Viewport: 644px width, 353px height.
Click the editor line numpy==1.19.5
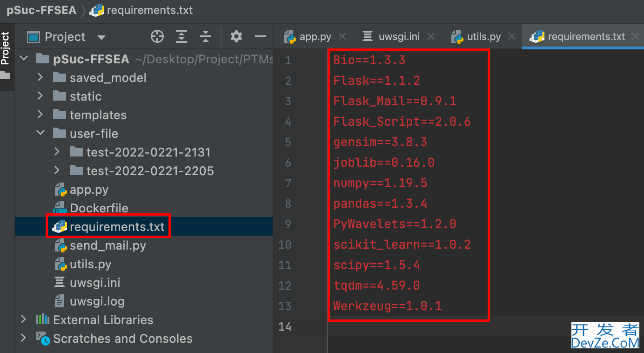[380, 183]
